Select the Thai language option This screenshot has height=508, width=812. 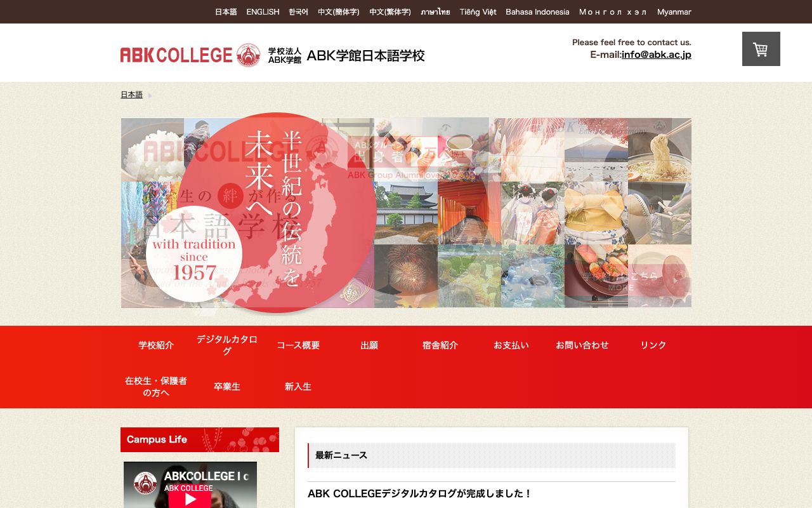click(435, 12)
